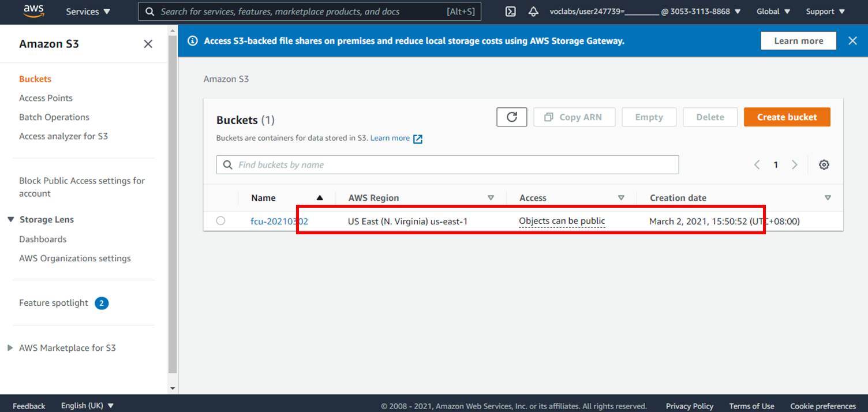Go to next page of buckets
This screenshot has height=412, width=868.
point(795,164)
